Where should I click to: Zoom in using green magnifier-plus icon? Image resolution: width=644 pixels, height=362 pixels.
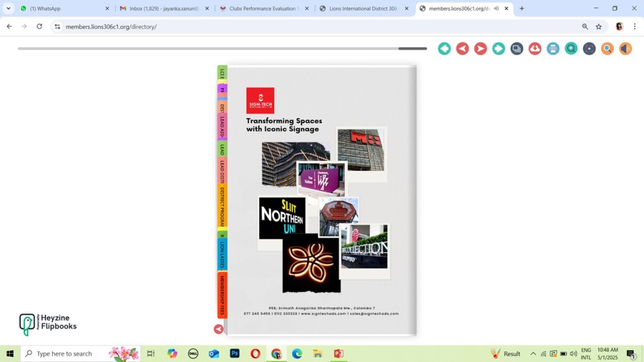point(571,48)
